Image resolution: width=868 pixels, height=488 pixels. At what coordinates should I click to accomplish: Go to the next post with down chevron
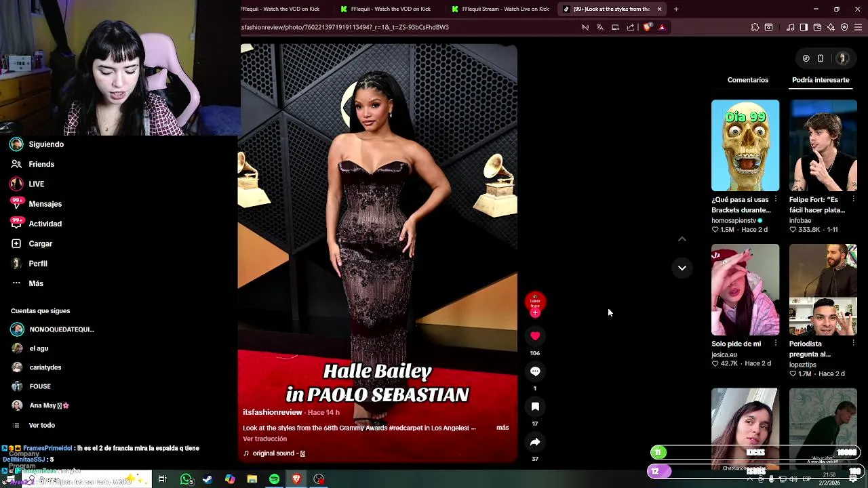682,268
